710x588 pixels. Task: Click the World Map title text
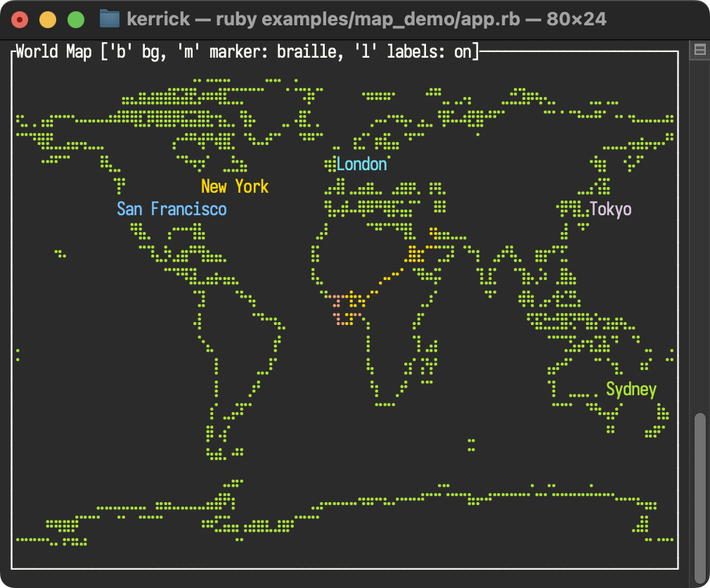[x=247, y=51]
